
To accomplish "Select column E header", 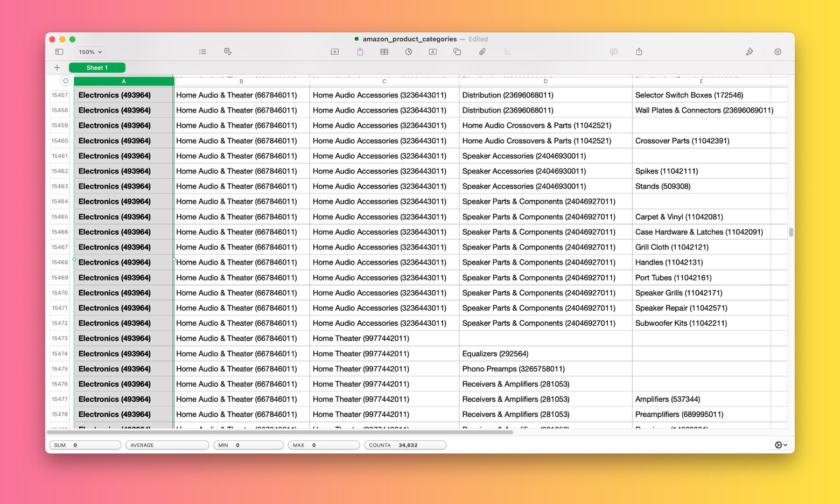I will 701,81.
